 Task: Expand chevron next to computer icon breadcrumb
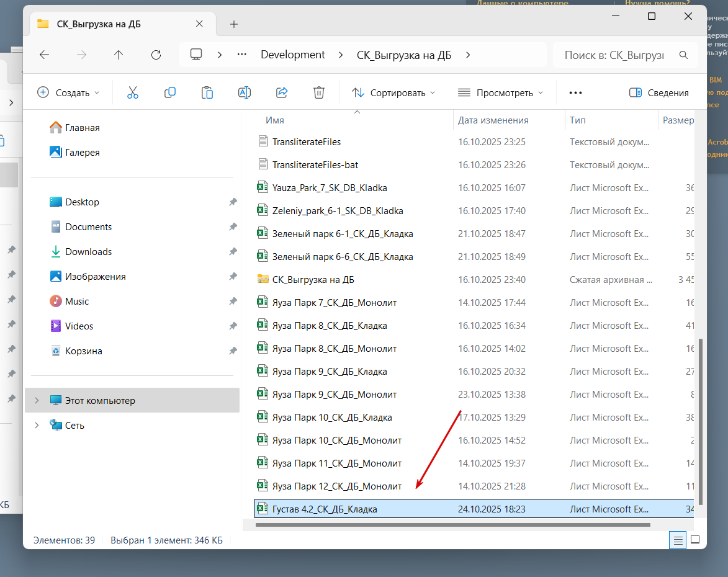click(220, 55)
